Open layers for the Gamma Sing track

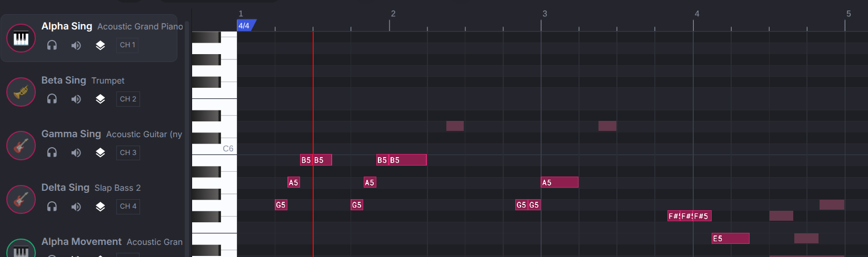[x=100, y=152]
